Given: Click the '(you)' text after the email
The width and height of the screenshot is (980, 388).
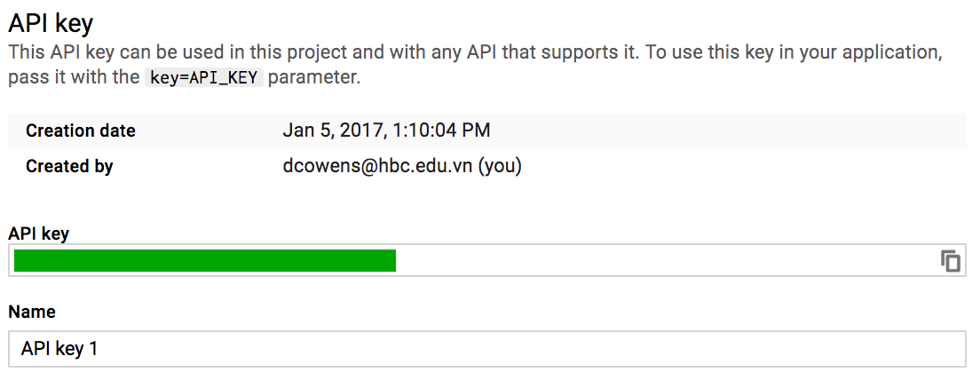Looking at the screenshot, I should point(500,166).
